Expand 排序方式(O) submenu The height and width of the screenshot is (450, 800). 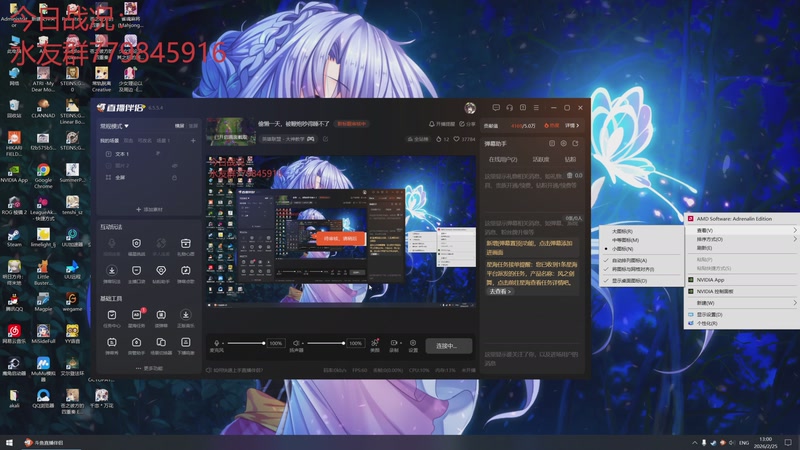pyautogui.click(x=742, y=239)
